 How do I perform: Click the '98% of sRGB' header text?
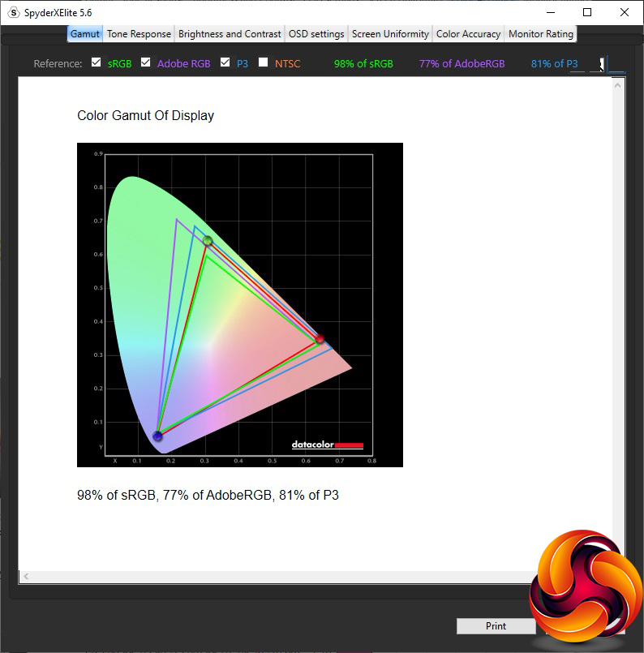[x=363, y=64]
